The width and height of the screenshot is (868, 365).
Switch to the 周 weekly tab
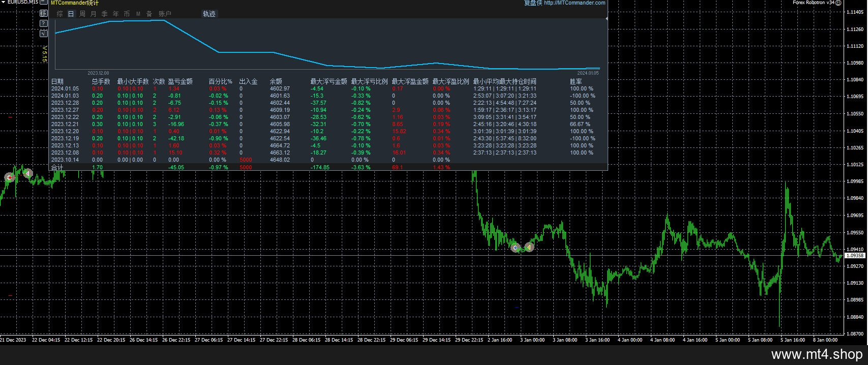pos(82,14)
